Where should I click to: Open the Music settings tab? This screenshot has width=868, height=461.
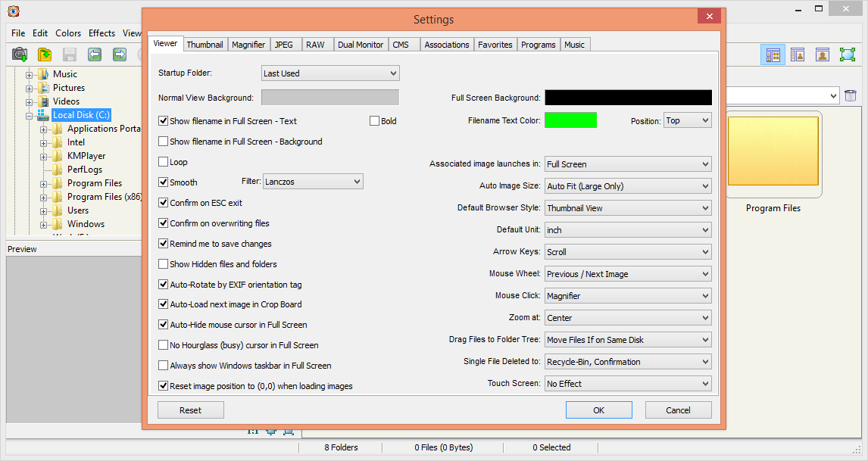(x=575, y=45)
